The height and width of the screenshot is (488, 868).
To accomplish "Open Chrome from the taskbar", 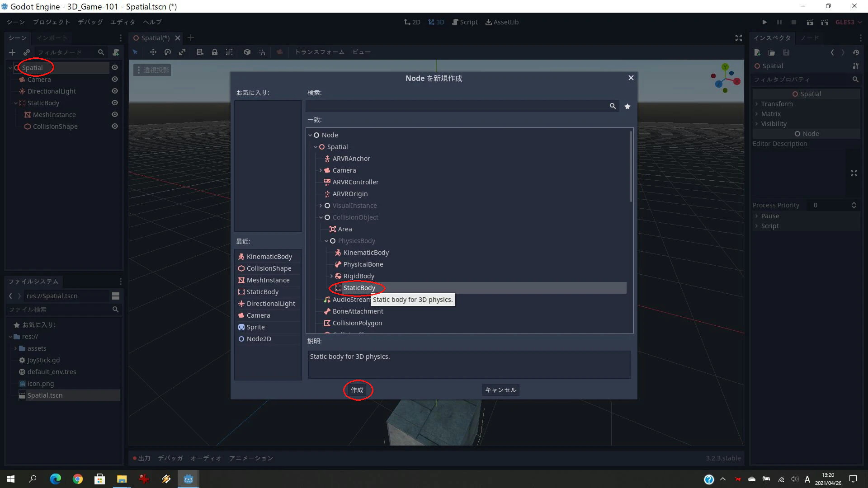I will [78, 479].
